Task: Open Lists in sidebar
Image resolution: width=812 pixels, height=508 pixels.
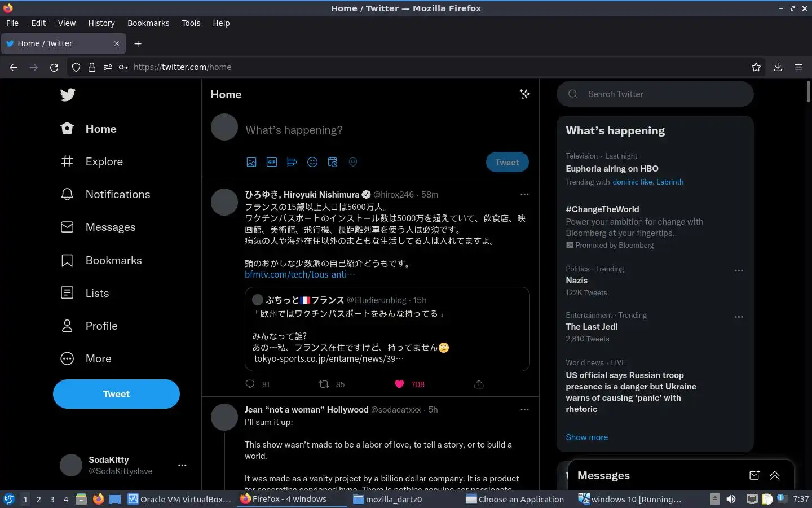Action: 85,293
